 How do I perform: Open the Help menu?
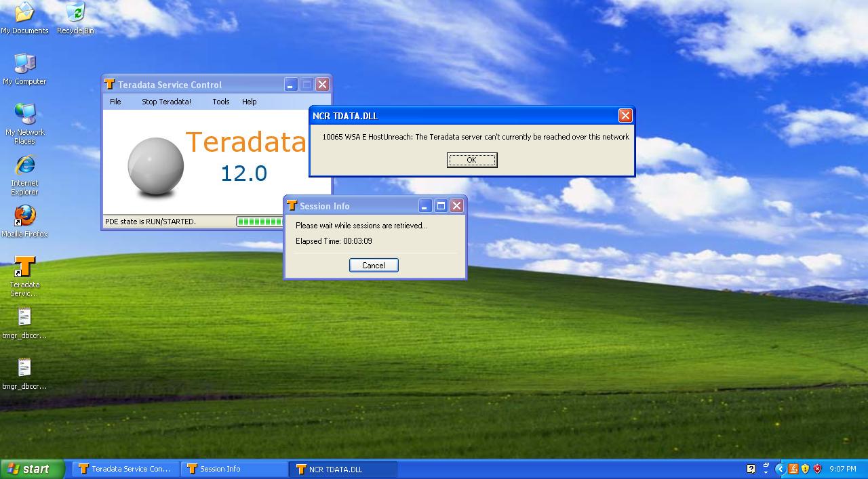click(249, 102)
